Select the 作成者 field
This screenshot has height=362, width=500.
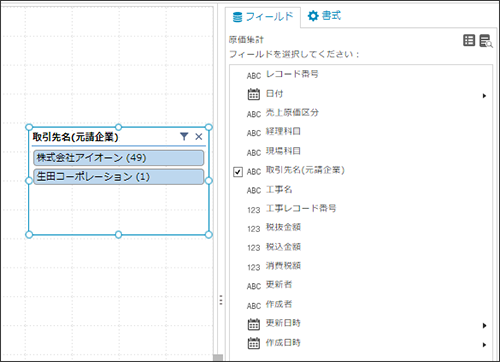click(279, 304)
